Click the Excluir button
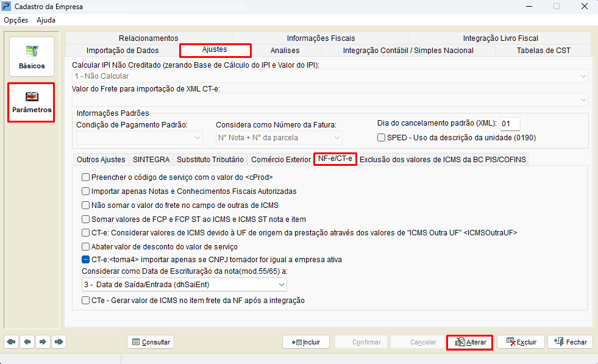The image size is (598, 364). pos(521,342)
